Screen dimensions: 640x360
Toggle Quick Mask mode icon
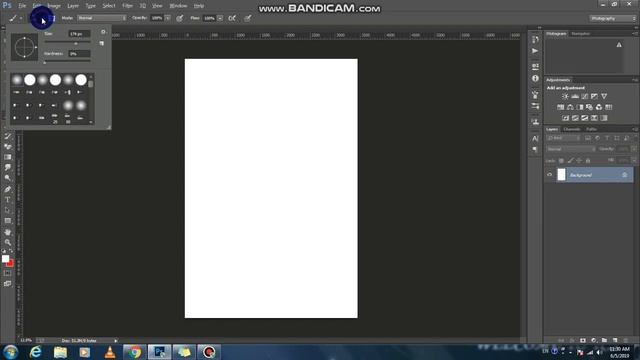point(7,273)
